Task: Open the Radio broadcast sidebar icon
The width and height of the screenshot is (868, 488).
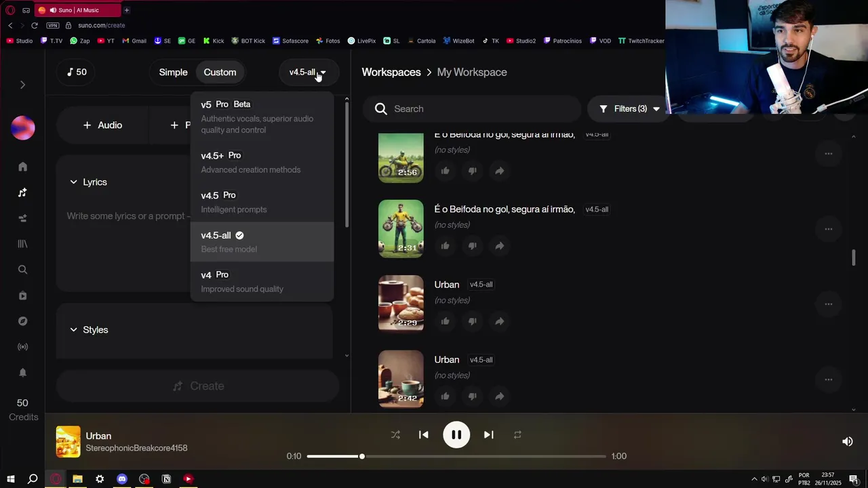Action: 22,347
